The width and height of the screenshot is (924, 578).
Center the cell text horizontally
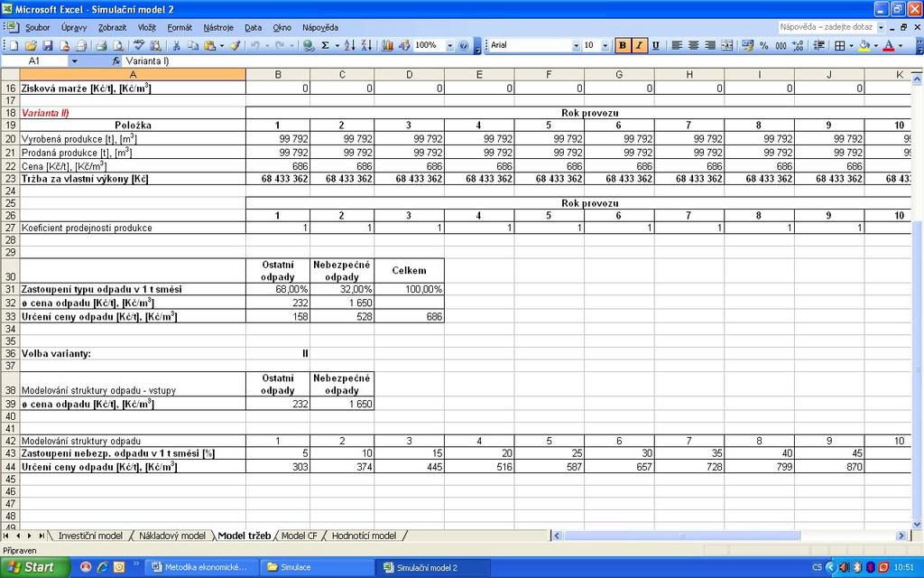point(694,45)
